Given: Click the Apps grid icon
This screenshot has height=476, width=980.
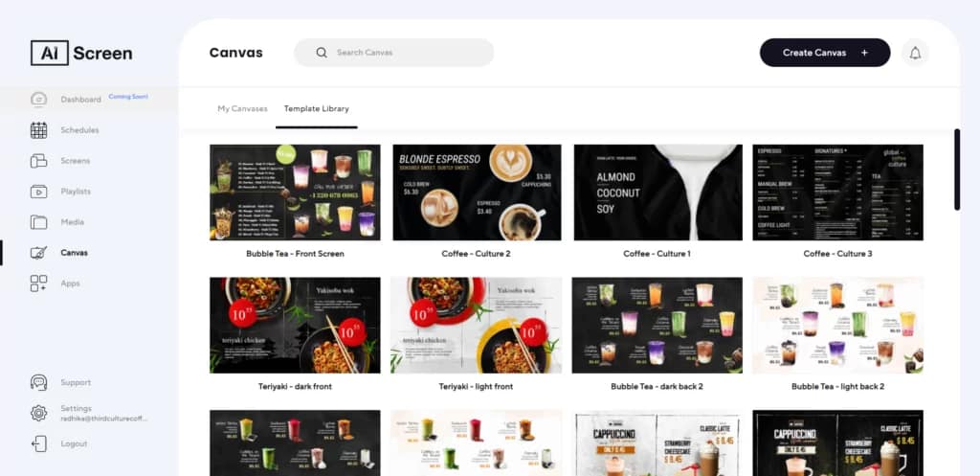Looking at the screenshot, I should pos(38,283).
